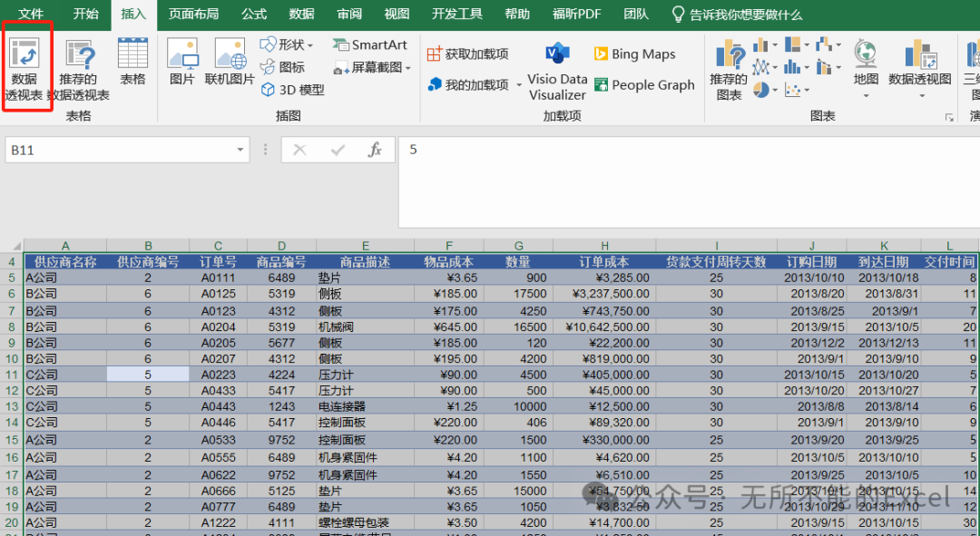Expand the Name Box dropdown arrow
This screenshot has width=980, height=536.
240,150
